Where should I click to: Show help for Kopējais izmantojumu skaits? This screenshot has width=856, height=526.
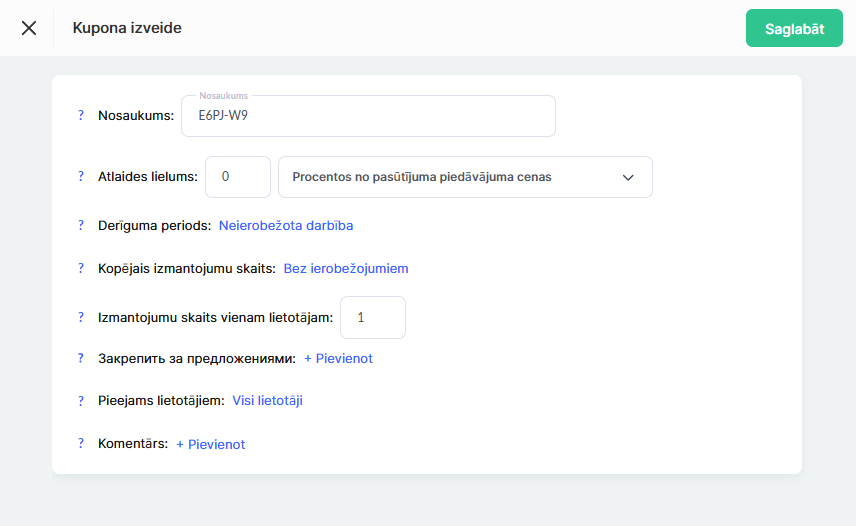point(81,268)
